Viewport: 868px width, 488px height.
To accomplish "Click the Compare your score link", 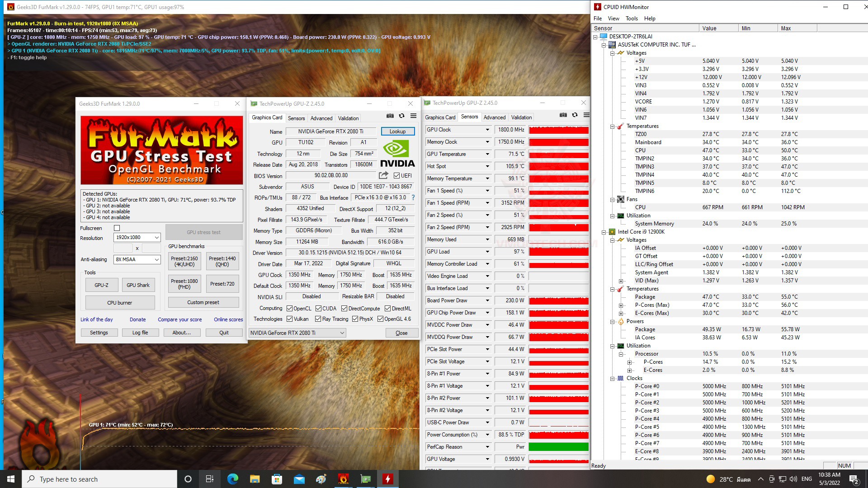I will click(179, 319).
